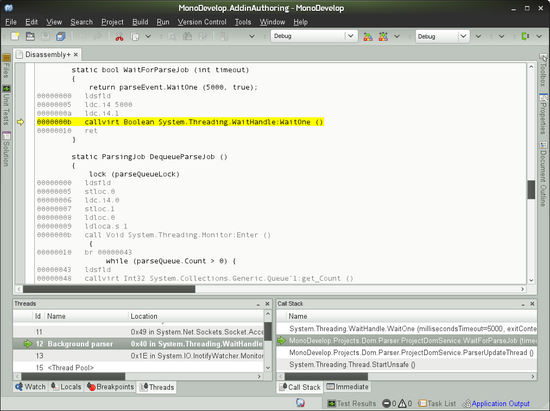Click the editor horizontal scrollbar thumb
Viewport: 550px width, 411px height.
click(x=109, y=289)
